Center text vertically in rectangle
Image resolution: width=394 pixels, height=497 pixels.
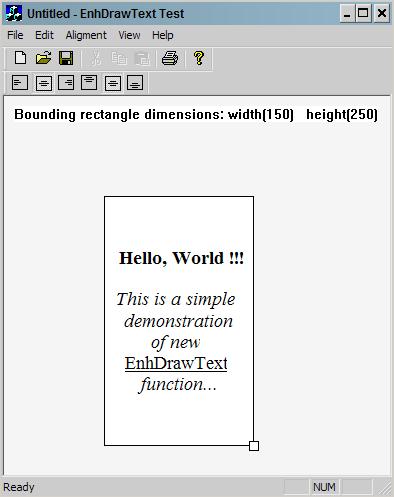pos(113,83)
